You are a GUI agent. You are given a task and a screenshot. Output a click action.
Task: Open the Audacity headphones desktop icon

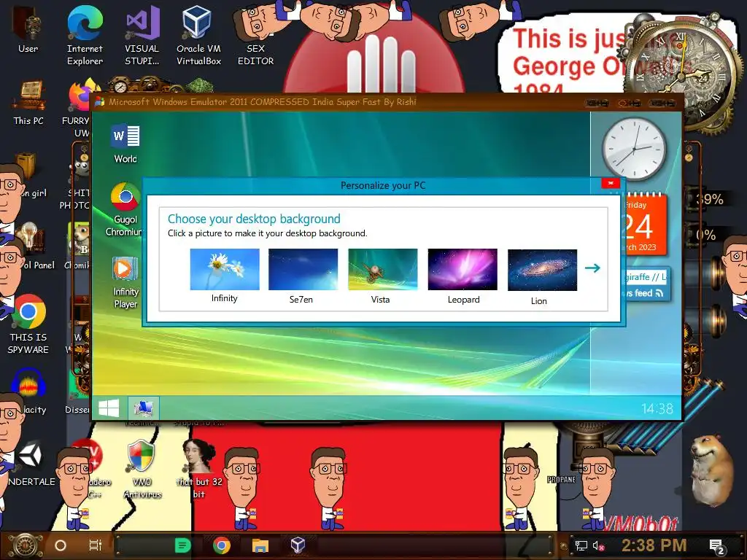[28, 391]
